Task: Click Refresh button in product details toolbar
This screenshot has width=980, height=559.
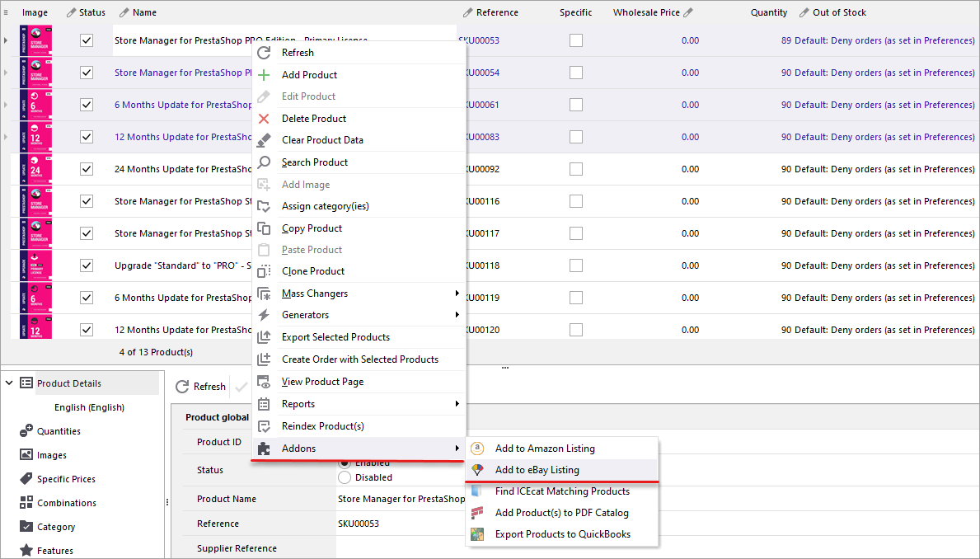Action: [200, 387]
